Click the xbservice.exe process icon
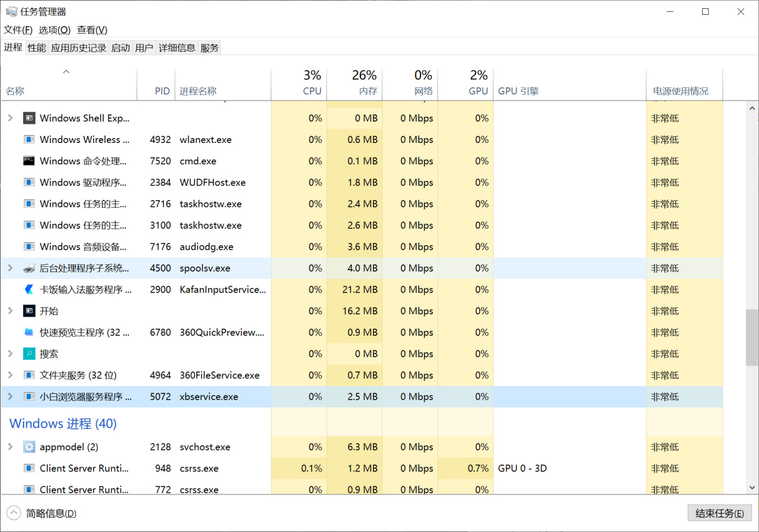 [29, 396]
